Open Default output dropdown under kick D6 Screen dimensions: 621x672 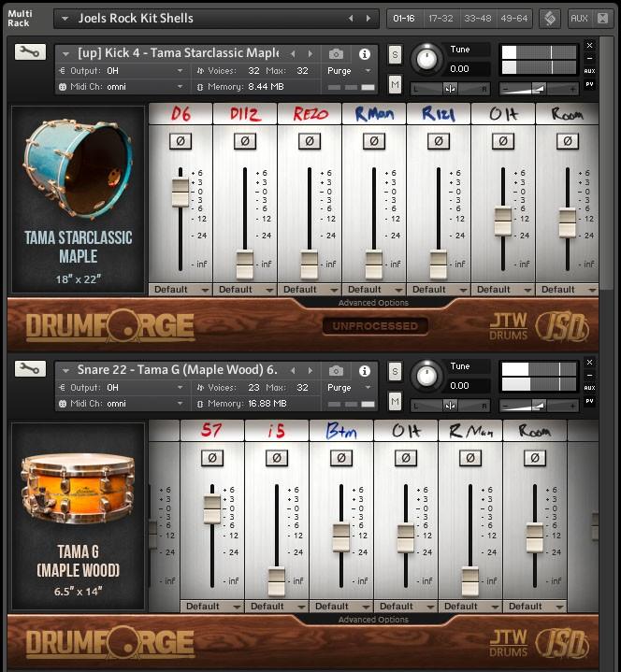point(181,290)
